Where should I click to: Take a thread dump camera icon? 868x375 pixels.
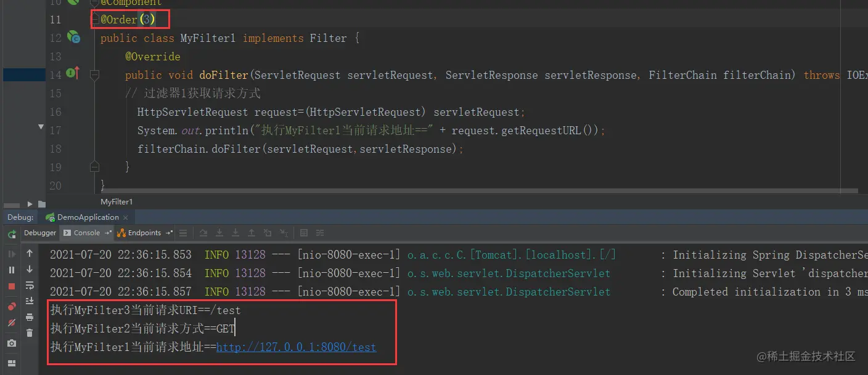12,343
